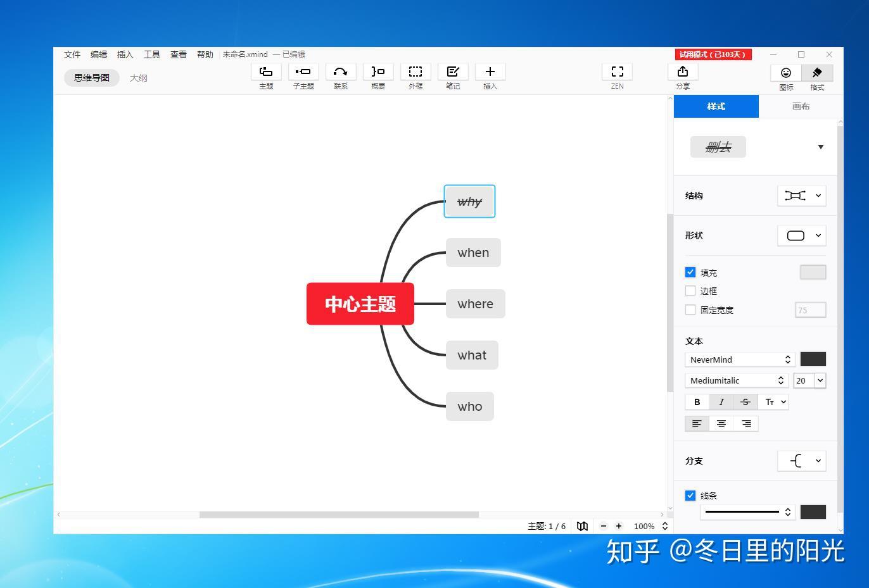Open the 帮助 (Help) menu
The image size is (869, 588).
tap(205, 54)
